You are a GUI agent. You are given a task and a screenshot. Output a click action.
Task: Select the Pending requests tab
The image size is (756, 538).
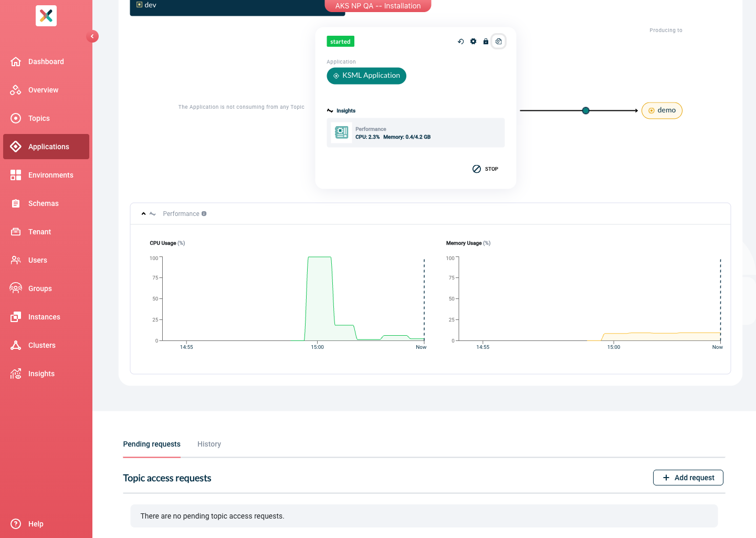(x=151, y=444)
